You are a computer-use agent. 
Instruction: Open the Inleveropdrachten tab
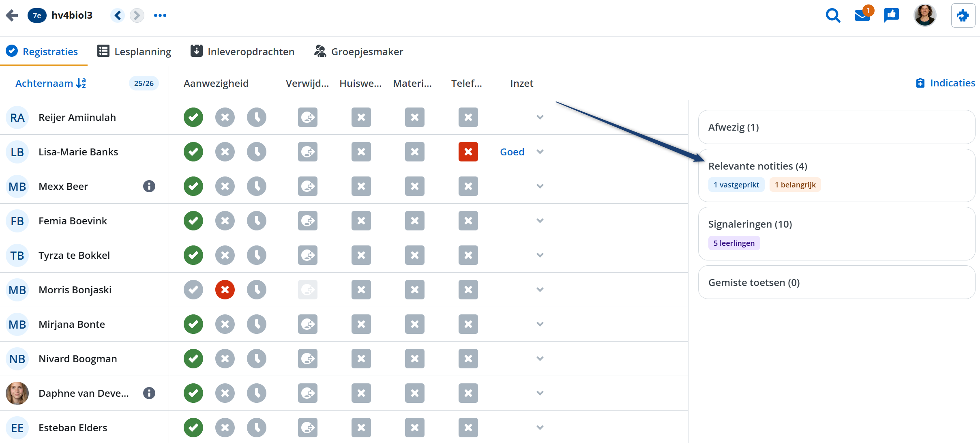(x=242, y=52)
